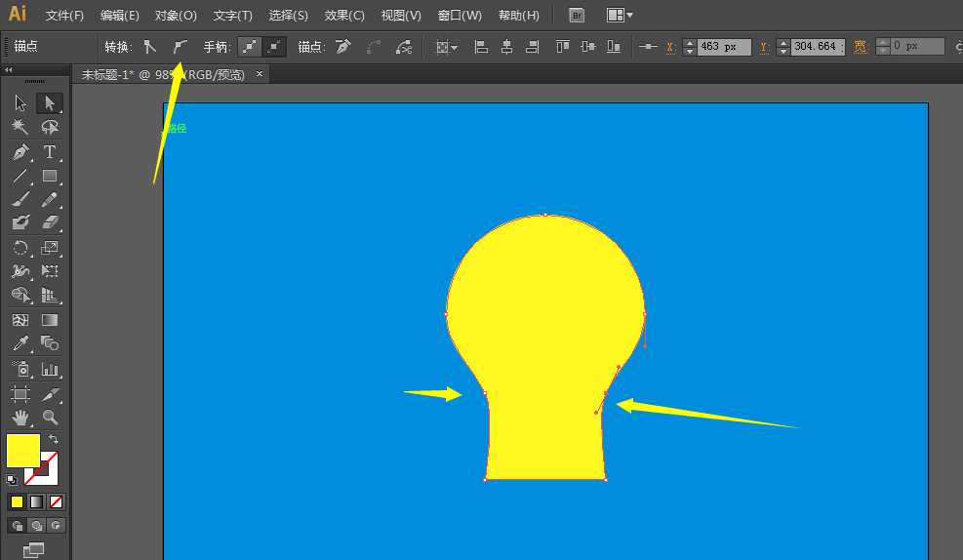Image resolution: width=963 pixels, height=560 pixels.
Task: Click the Rotate tool
Action: coord(20,248)
